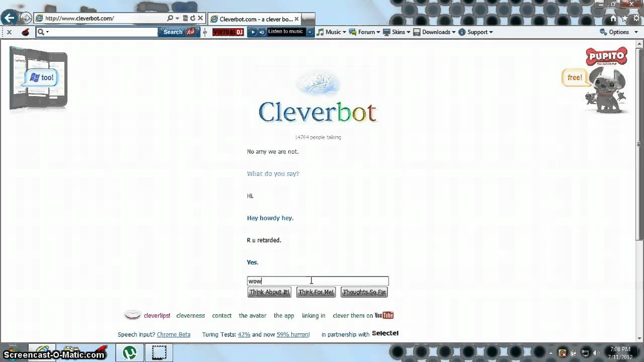Click the system tray volume icon
Image resolution: width=644 pixels, height=362 pixels.
pyautogui.click(x=597, y=353)
